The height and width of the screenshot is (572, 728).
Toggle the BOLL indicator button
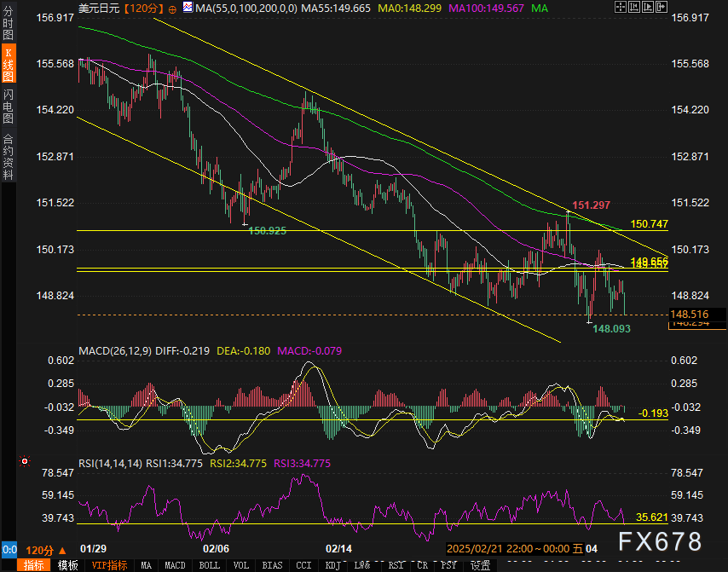(x=210, y=565)
